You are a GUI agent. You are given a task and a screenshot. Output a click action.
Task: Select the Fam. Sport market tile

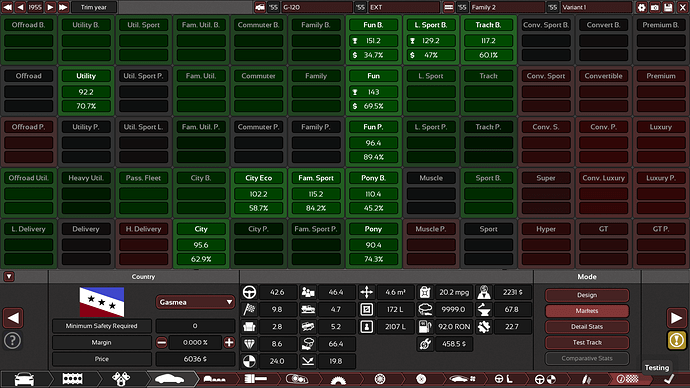[316, 193]
